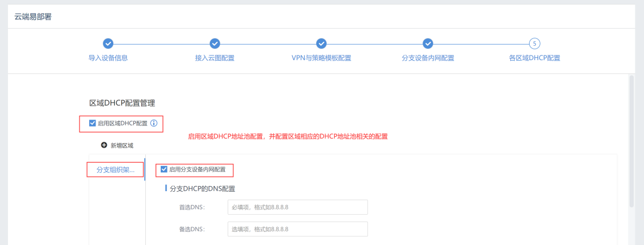Go to the 接入云图配置 step label
The width and height of the screenshot is (644, 245).
click(214, 58)
